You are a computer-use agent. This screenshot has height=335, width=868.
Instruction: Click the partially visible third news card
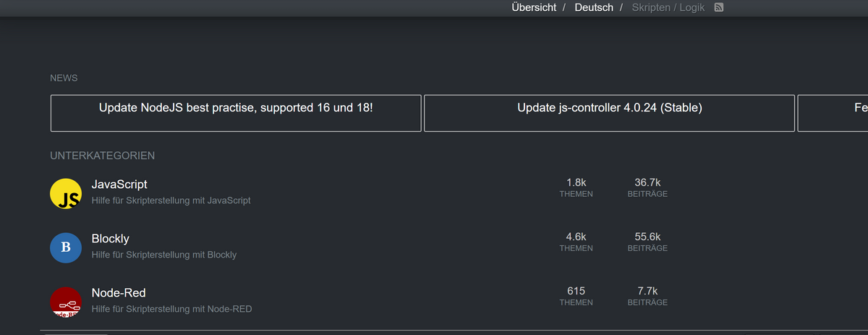coord(833,113)
